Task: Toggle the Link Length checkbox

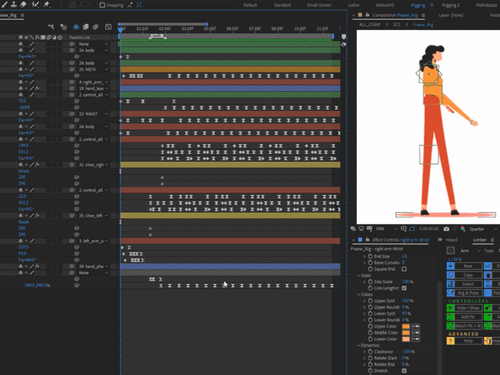Action: pyautogui.click(x=404, y=288)
